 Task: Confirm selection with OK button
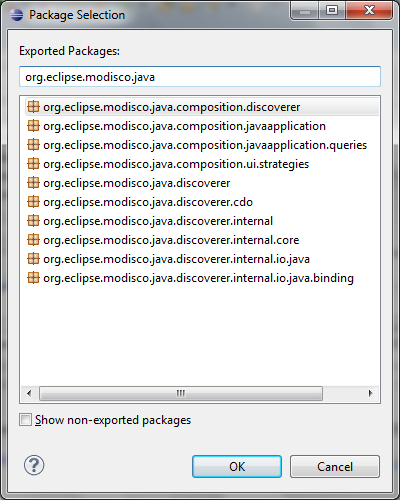(237, 467)
